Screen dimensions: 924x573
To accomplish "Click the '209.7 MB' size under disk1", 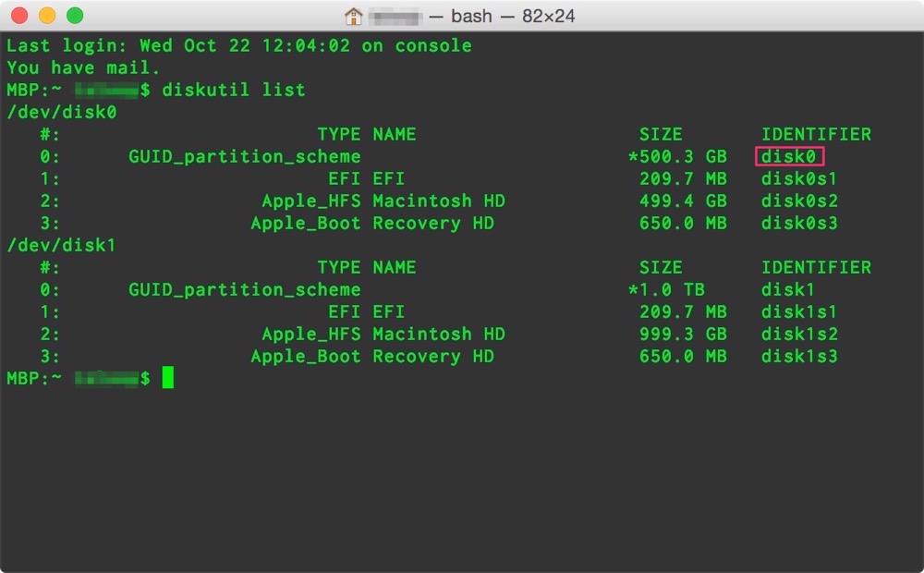I will tap(683, 311).
